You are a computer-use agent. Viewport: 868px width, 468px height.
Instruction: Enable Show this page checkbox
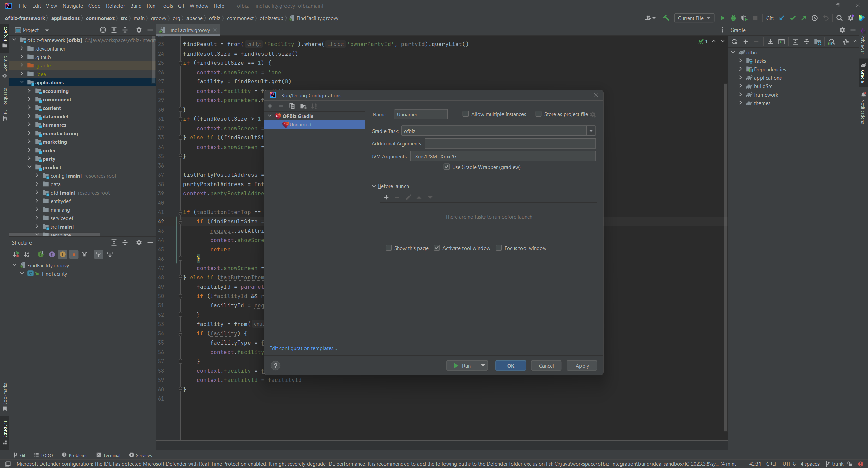coord(389,248)
